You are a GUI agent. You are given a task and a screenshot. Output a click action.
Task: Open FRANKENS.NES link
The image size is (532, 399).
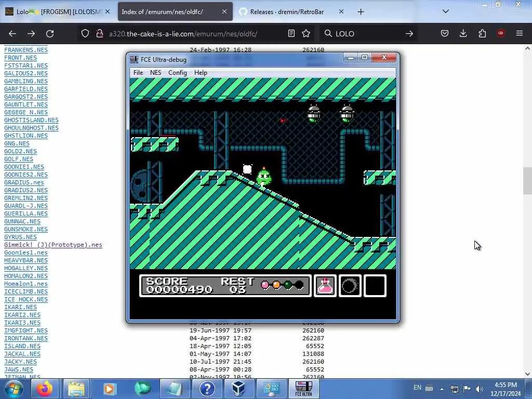pyautogui.click(x=26, y=50)
